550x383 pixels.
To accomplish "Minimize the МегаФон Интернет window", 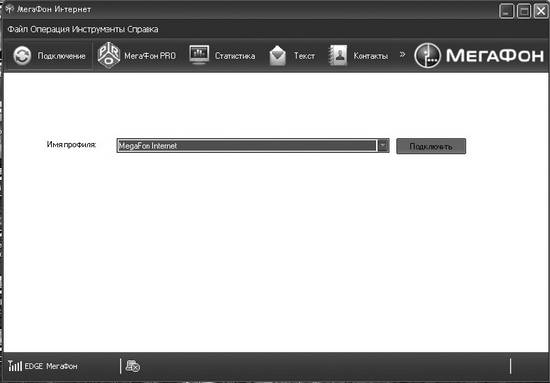I will pos(506,11).
